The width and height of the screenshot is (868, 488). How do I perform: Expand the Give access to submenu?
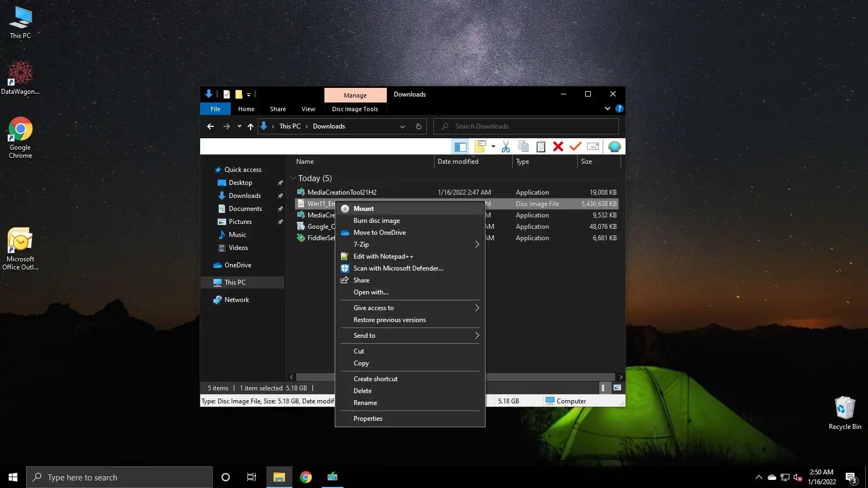410,308
